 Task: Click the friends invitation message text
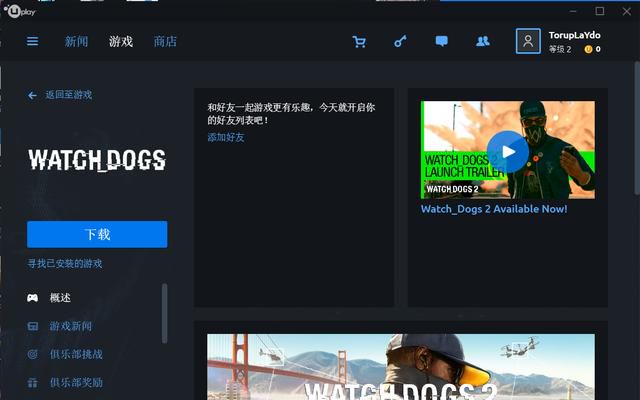291,114
